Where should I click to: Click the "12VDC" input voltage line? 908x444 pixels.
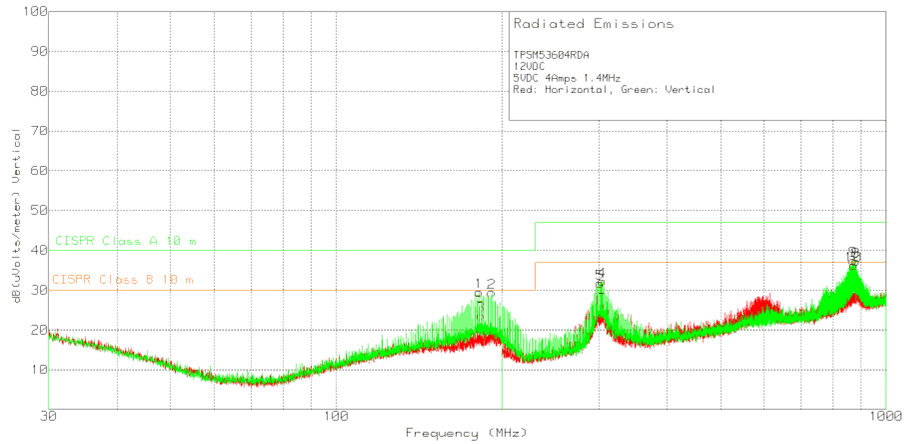529,67
